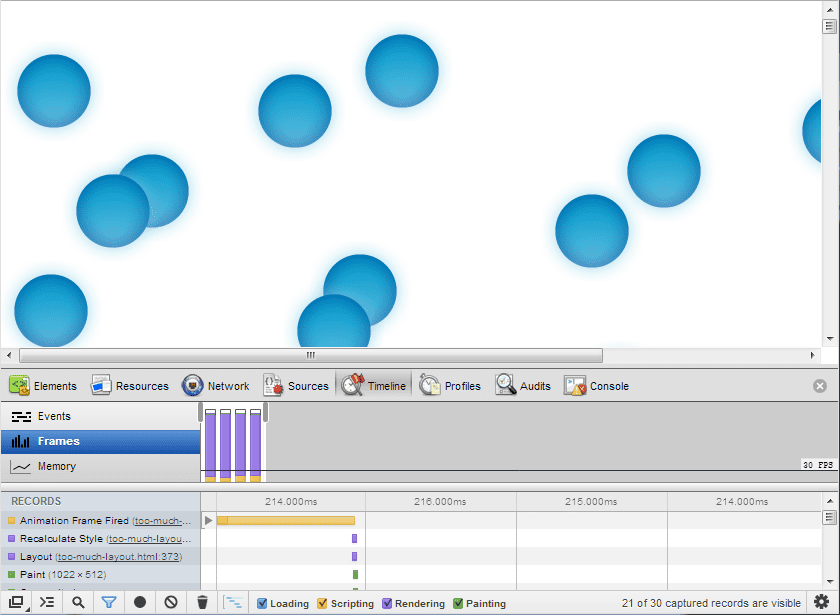
Task: Click the record button in the bottom toolbar
Action: (x=140, y=602)
